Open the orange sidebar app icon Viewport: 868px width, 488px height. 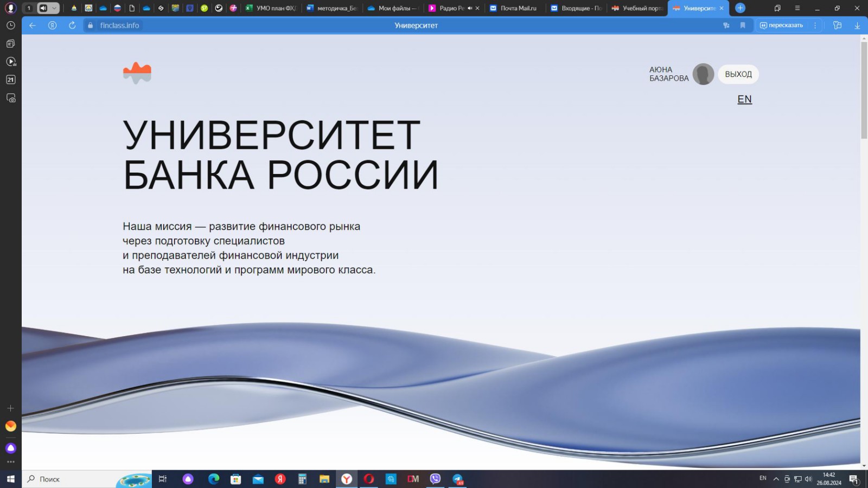pyautogui.click(x=10, y=426)
